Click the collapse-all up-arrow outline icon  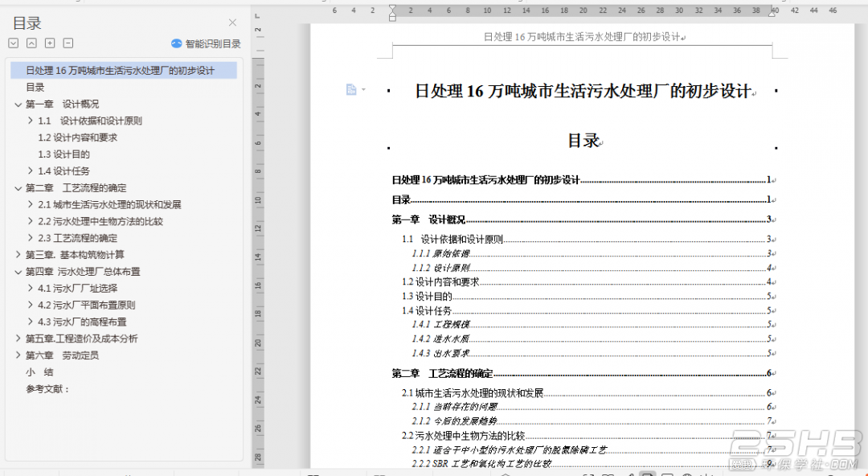[31, 43]
